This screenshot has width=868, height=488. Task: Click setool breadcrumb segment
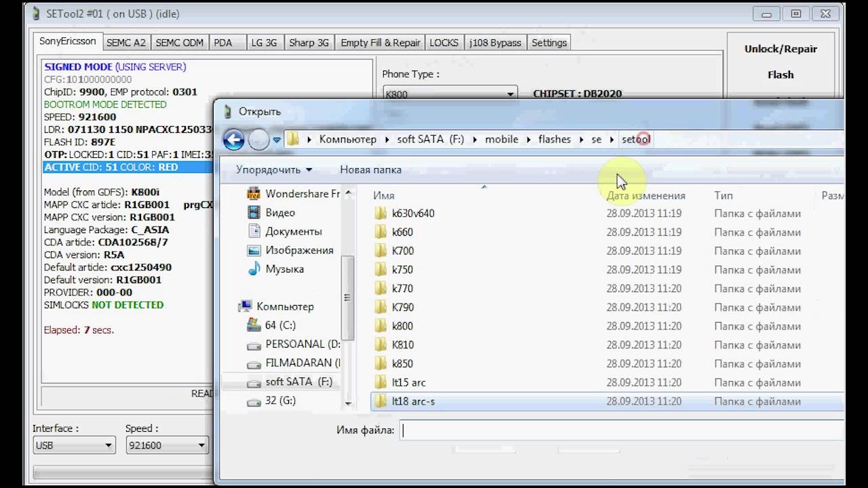click(x=636, y=139)
